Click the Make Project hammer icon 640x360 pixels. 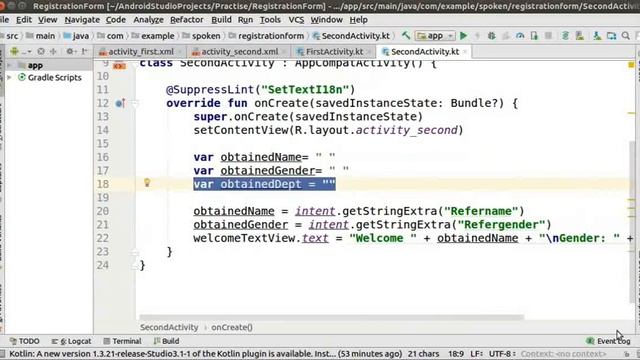[x=405, y=36]
